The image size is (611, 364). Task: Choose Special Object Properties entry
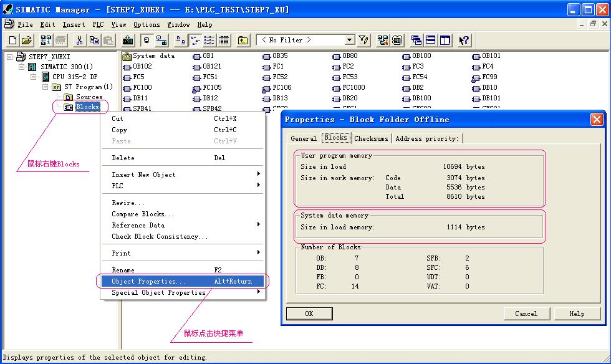click(182, 293)
